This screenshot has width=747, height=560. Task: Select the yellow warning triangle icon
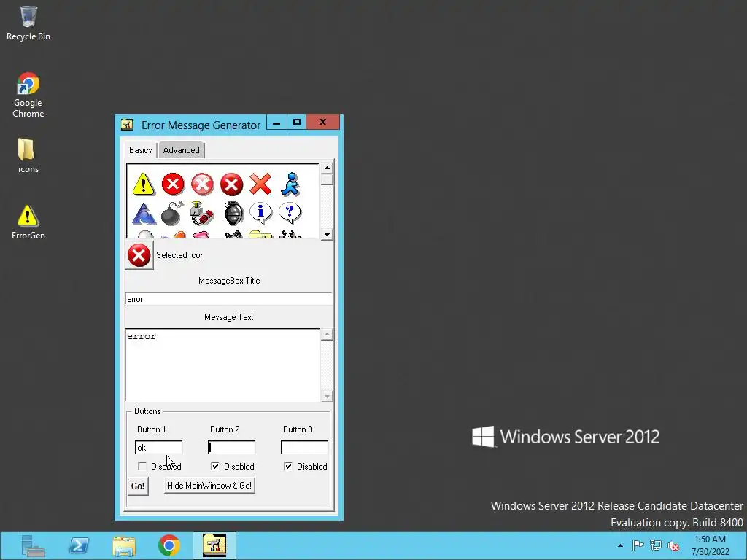(x=144, y=184)
